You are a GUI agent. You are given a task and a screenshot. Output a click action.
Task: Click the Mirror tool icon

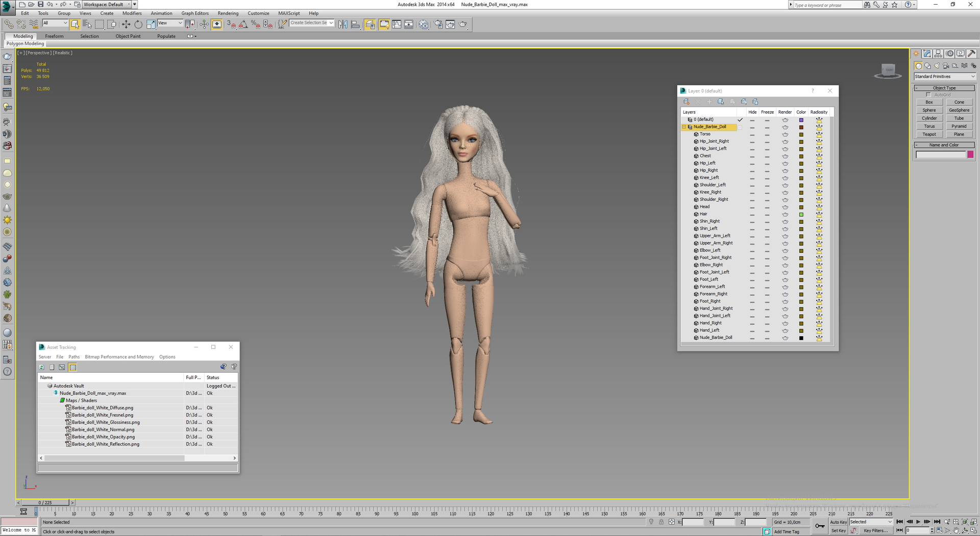coord(343,24)
